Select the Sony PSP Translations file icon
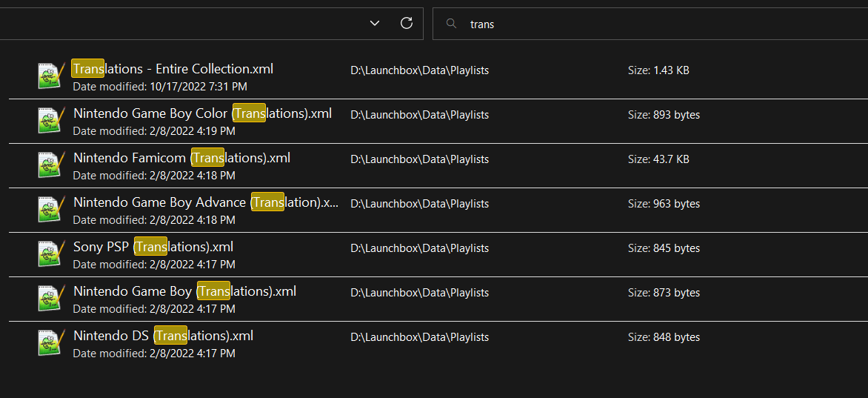 coord(52,253)
